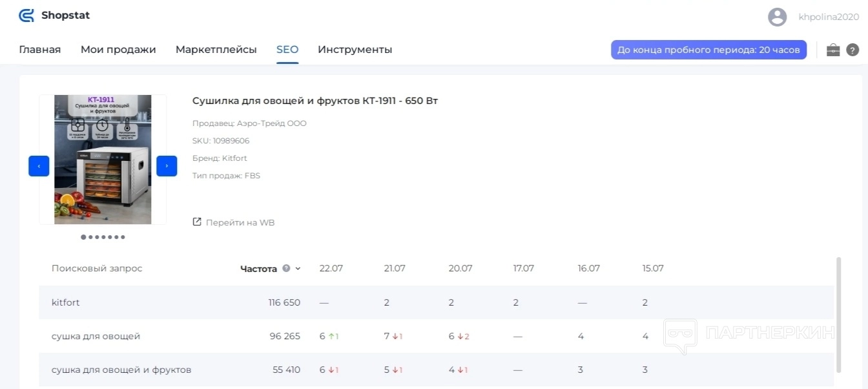The image size is (868, 389).
Task: Open the Инструменты navigation menu
Action: pos(355,50)
